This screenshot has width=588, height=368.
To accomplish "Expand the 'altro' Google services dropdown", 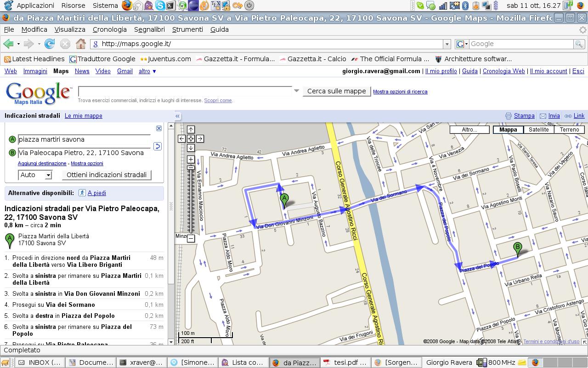I will [x=147, y=71].
